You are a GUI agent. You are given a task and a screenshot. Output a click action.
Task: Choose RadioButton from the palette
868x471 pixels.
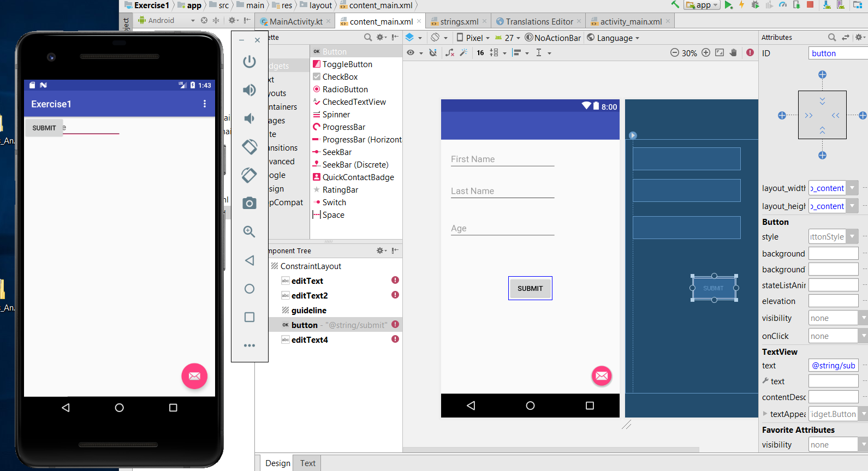[345, 90]
